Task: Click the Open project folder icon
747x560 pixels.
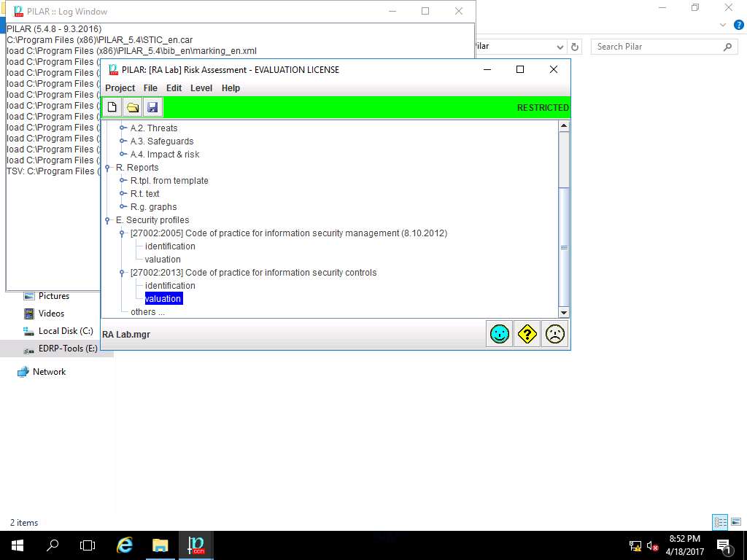Action: point(133,107)
